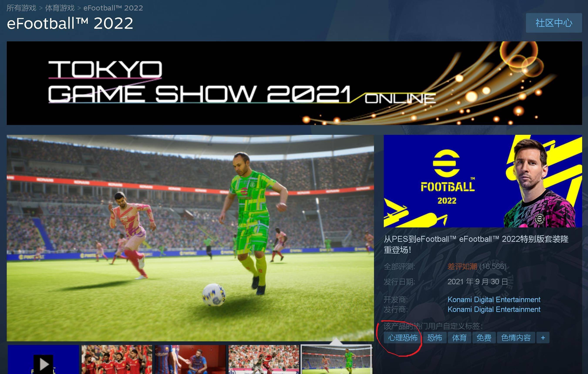Click the 心理恐怖 tag
The height and width of the screenshot is (374, 588).
tap(403, 338)
